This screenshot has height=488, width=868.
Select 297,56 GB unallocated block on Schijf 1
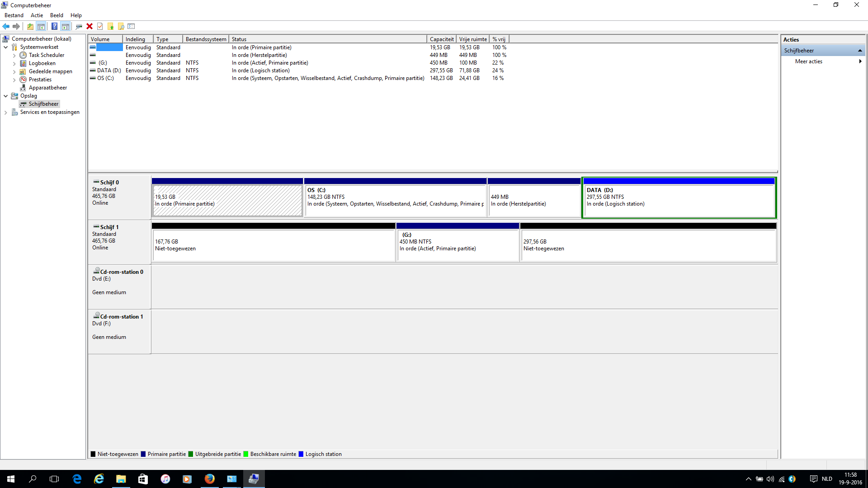point(648,242)
